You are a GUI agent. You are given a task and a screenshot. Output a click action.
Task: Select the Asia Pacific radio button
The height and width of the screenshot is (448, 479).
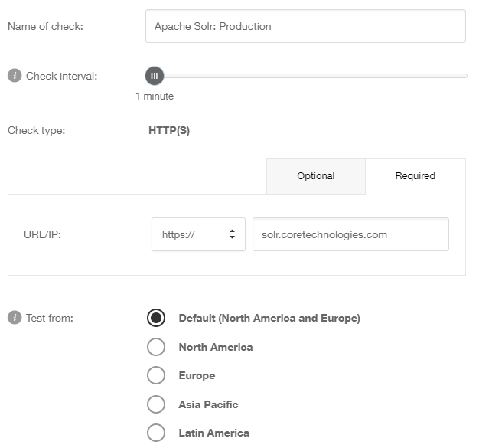156,404
